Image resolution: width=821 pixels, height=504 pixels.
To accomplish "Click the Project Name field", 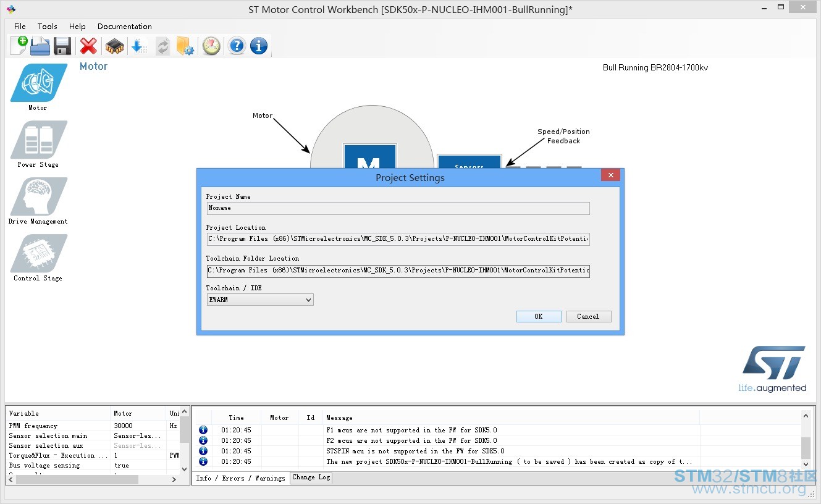I will coord(398,208).
